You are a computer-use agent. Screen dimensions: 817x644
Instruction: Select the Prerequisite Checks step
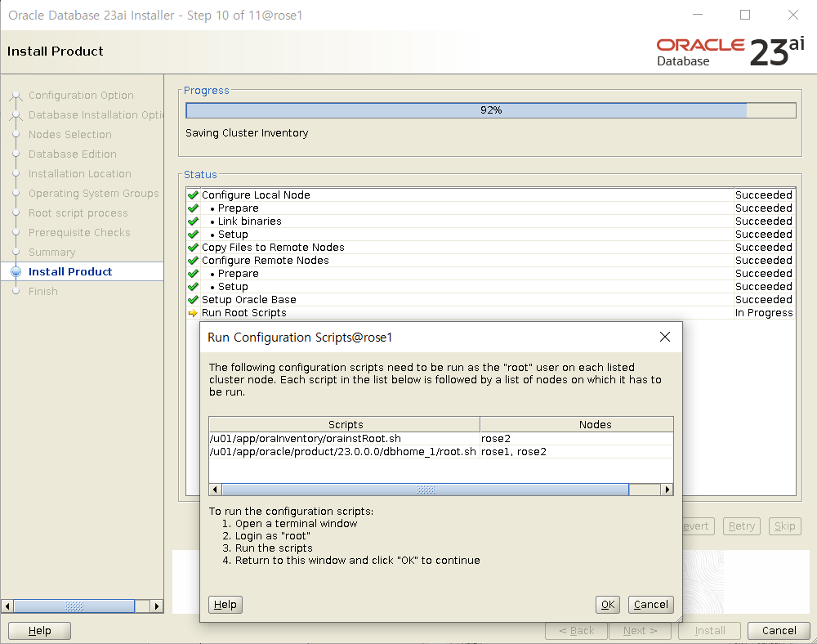79,232
